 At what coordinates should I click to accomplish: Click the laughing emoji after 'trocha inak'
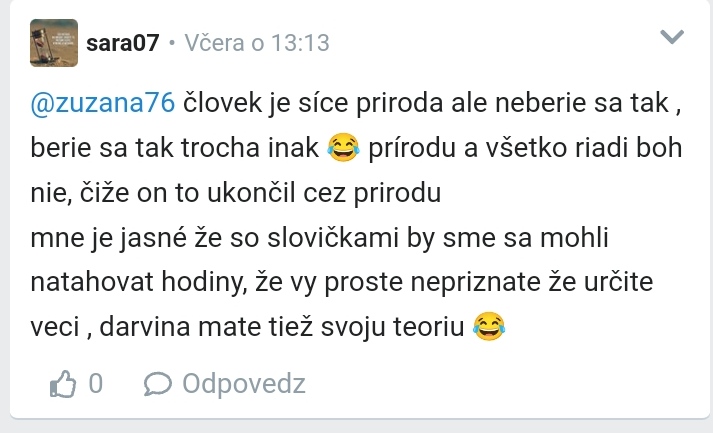pyautogui.click(x=343, y=147)
